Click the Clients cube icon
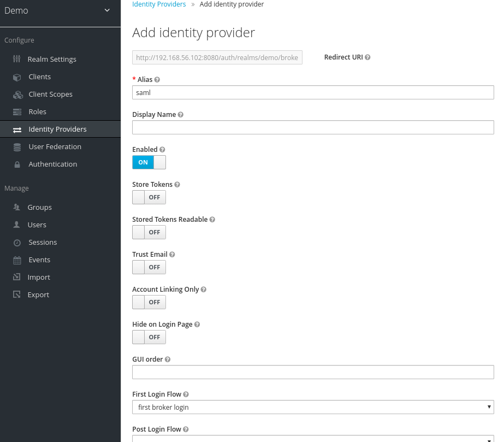Image resolution: width=504 pixels, height=442 pixels. [17, 77]
